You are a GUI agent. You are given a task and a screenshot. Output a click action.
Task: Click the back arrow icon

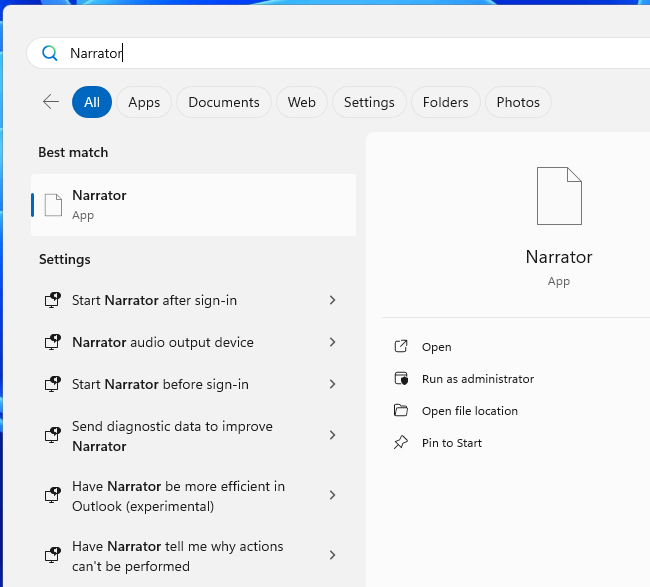(51, 102)
